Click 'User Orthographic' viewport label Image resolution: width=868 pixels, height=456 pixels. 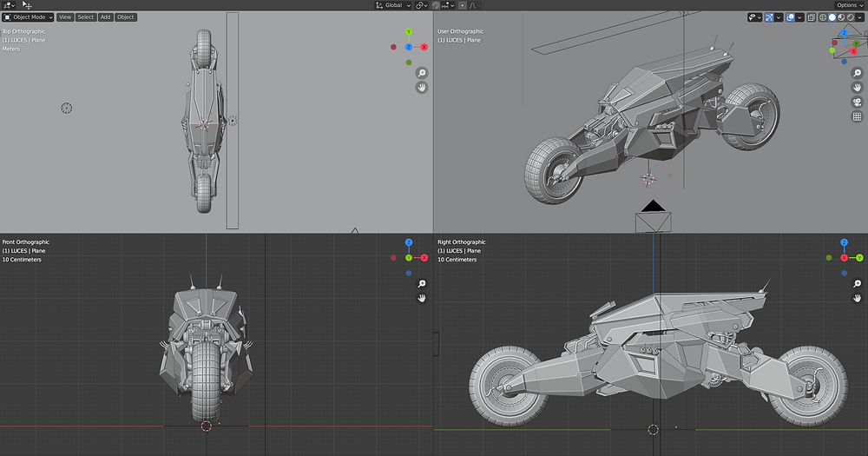click(461, 31)
